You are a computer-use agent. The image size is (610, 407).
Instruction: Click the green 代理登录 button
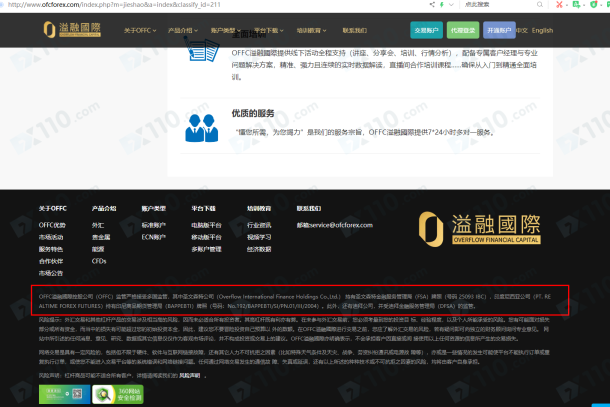click(463, 30)
